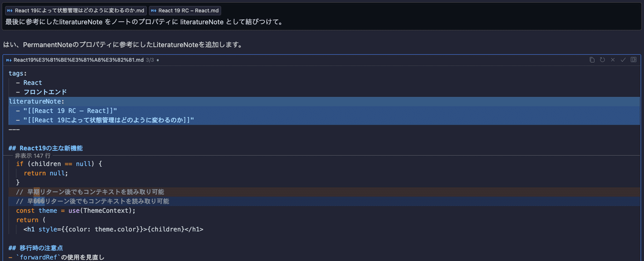Expand the hidden 147 lines section
Screen dimensions: 644x261
[32, 155]
